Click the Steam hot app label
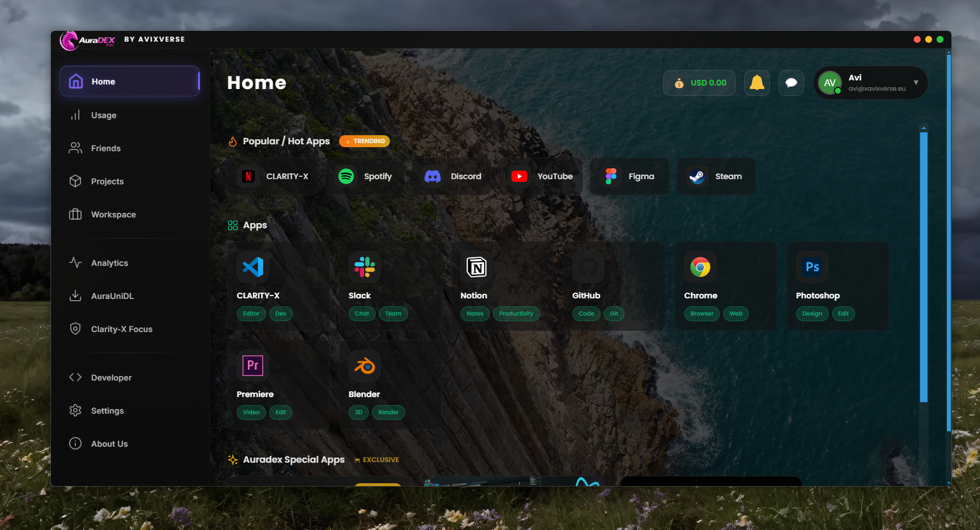This screenshot has width=980, height=530. 729,176
